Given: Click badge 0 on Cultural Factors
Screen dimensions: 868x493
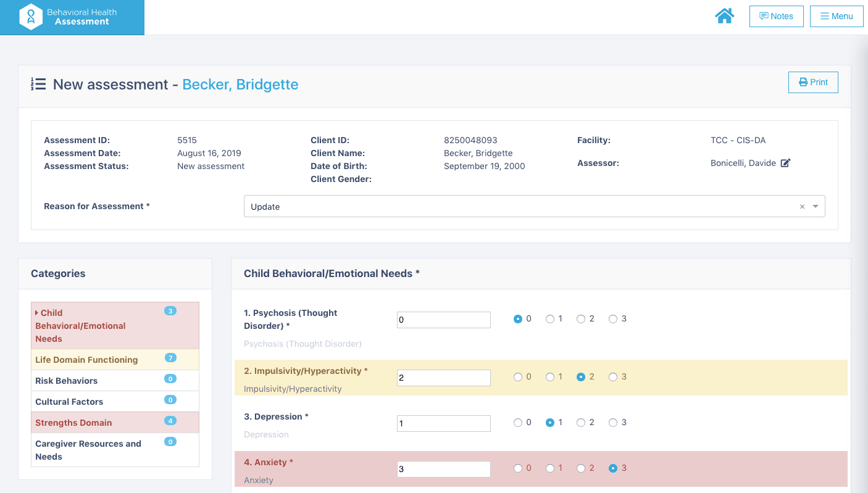Looking at the screenshot, I should [x=170, y=400].
